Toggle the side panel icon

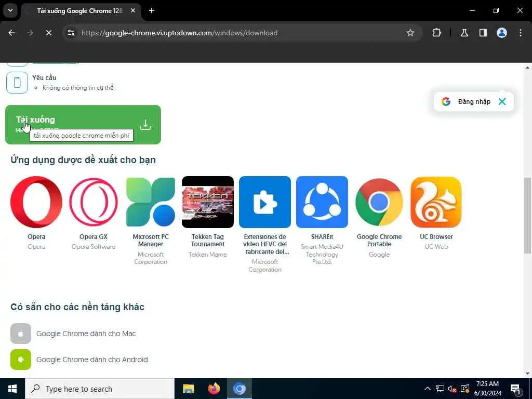coord(483,33)
